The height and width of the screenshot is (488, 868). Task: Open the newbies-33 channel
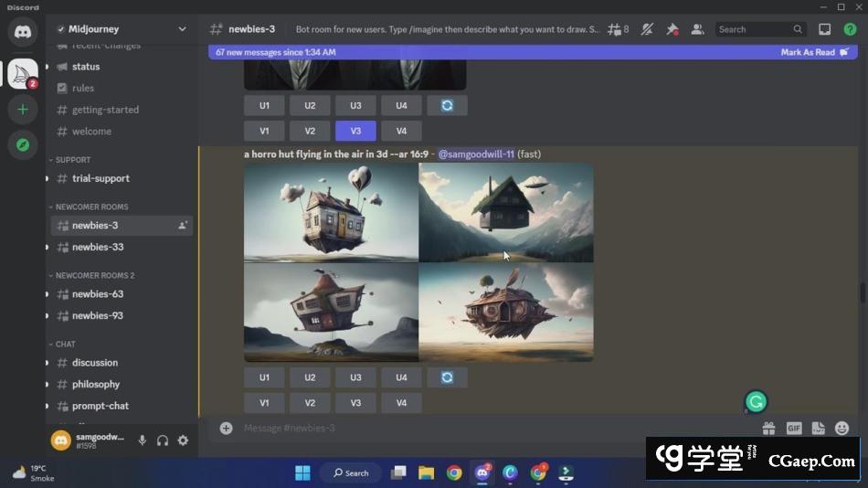(98, 247)
